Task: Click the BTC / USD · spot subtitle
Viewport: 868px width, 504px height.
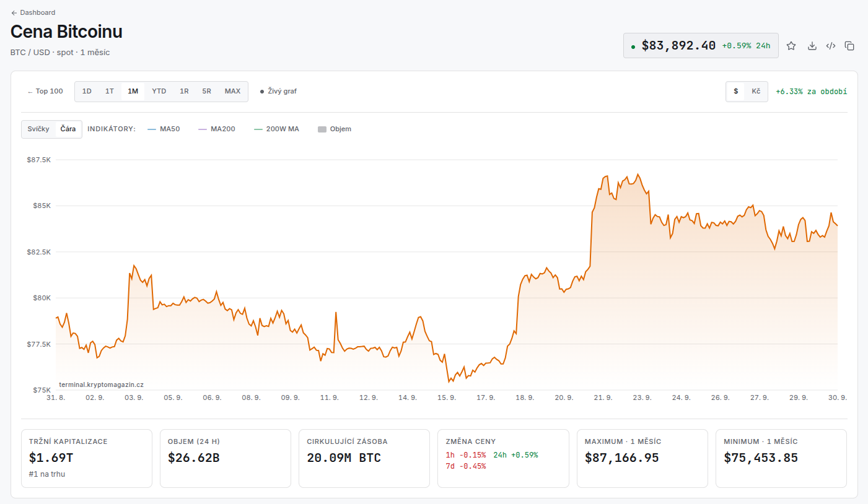Action: coord(60,53)
